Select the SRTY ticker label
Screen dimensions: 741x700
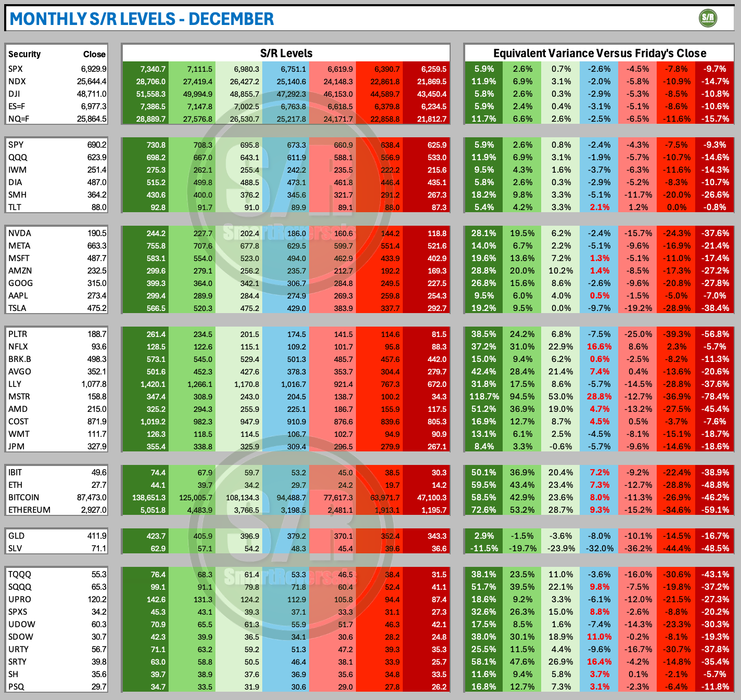17,662
